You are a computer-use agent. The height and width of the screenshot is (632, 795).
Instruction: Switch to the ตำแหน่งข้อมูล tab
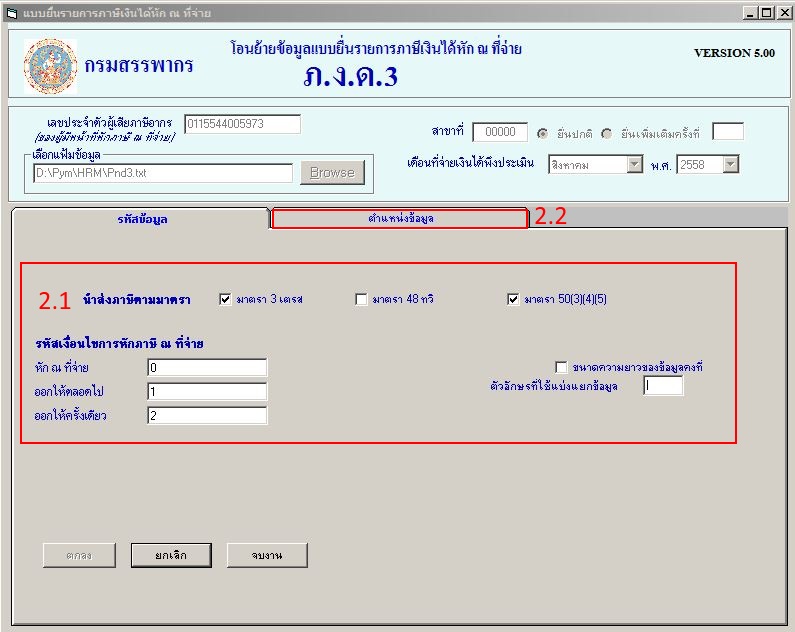[x=400, y=218]
